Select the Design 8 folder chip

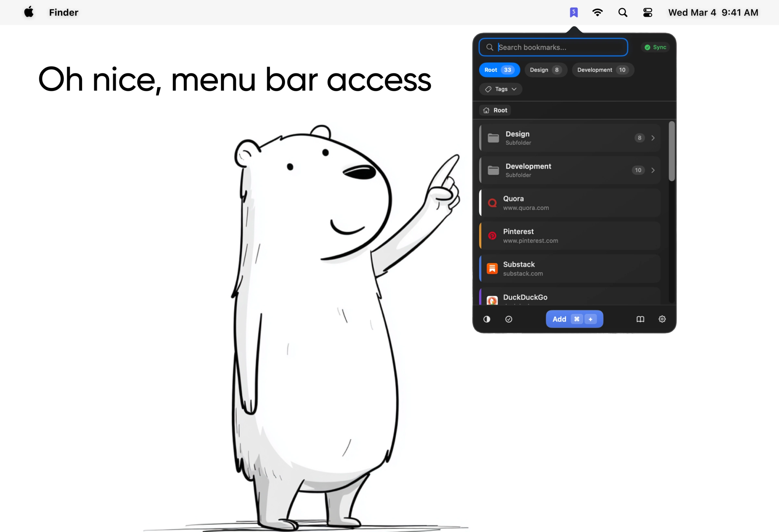pos(545,70)
